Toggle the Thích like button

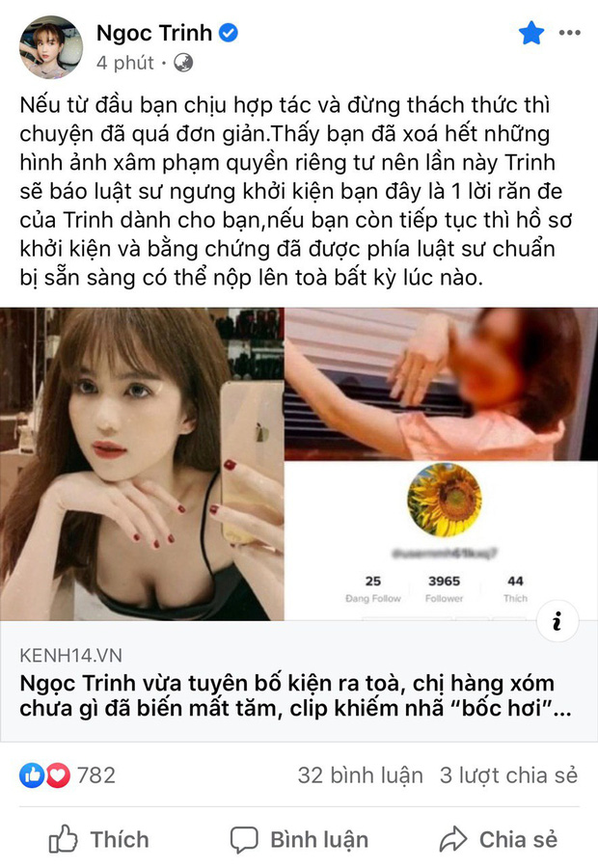click(98, 839)
